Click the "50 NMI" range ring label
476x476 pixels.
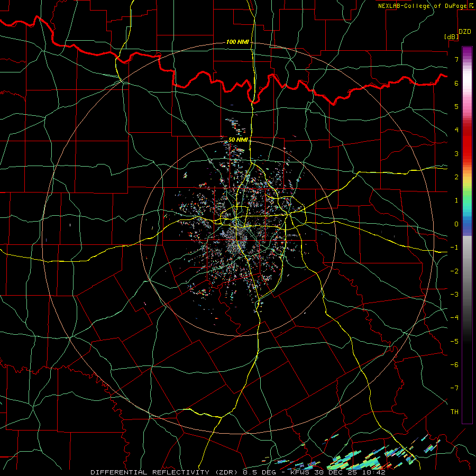(x=238, y=140)
